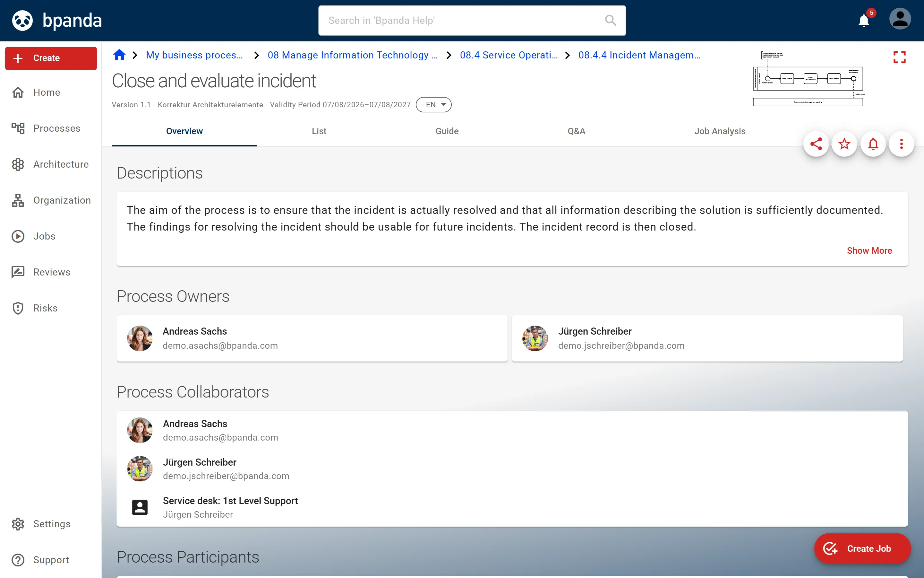Open Processes in the sidebar
This screenshot has height=578, width=924.
tap(51, 128)
